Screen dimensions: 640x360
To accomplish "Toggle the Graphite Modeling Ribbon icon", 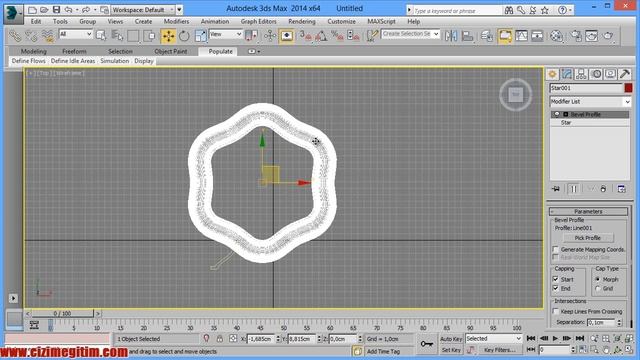I will [x=505, y=36].
